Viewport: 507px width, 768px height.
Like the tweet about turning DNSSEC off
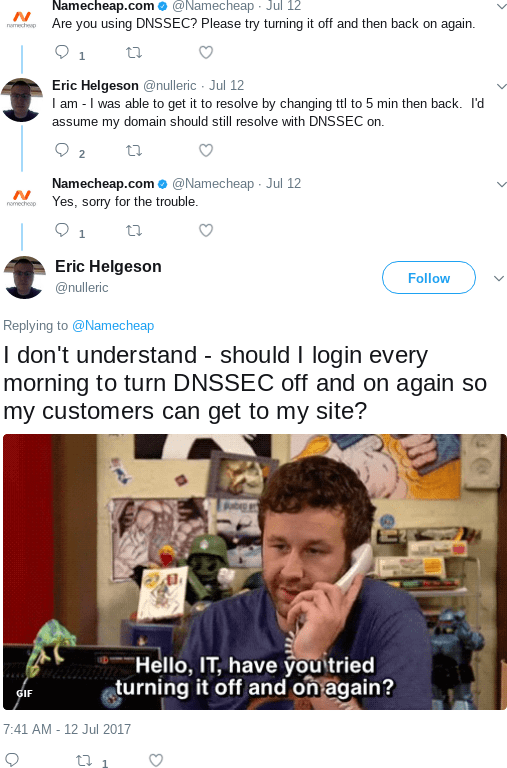pos(206,52)
